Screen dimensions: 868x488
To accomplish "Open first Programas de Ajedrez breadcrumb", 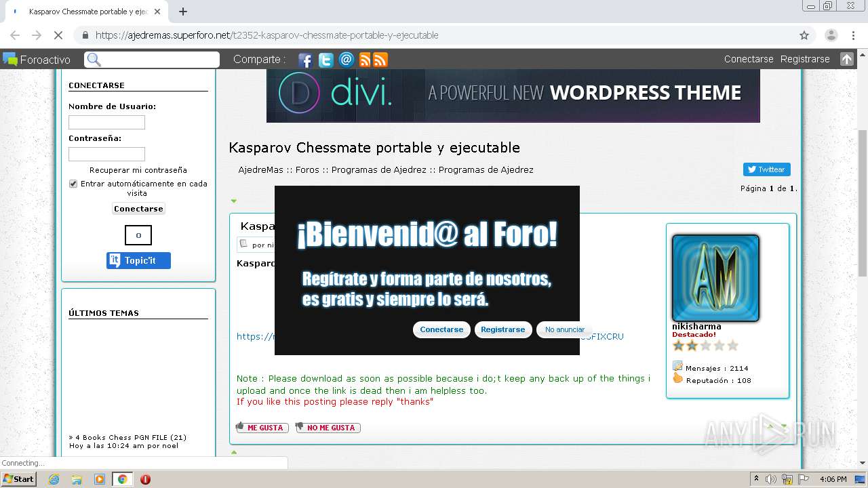I will (x=379, y=170).
